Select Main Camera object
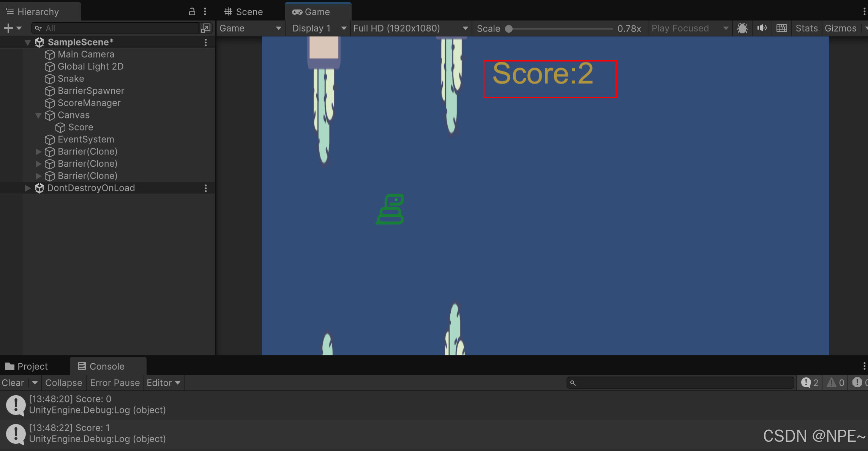The width and height of the screenshot is (868, 451). (x=86, y=54)
